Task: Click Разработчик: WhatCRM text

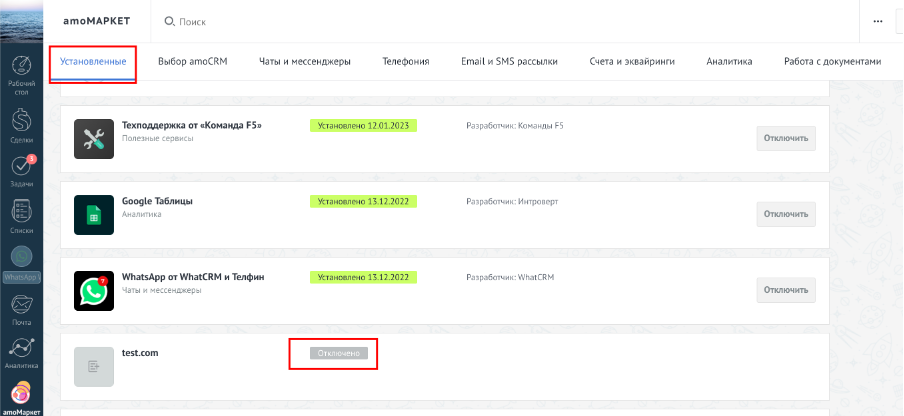Action: coord(510,277)
